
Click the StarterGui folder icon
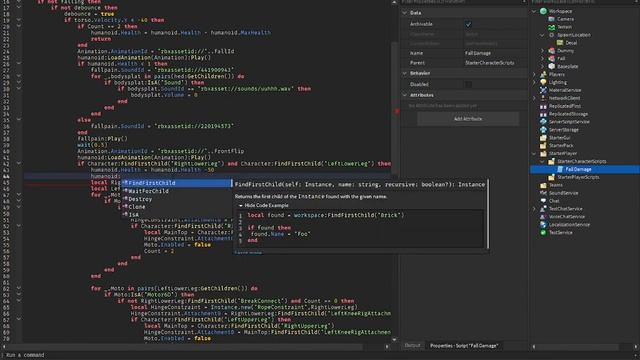coord(543,138)
